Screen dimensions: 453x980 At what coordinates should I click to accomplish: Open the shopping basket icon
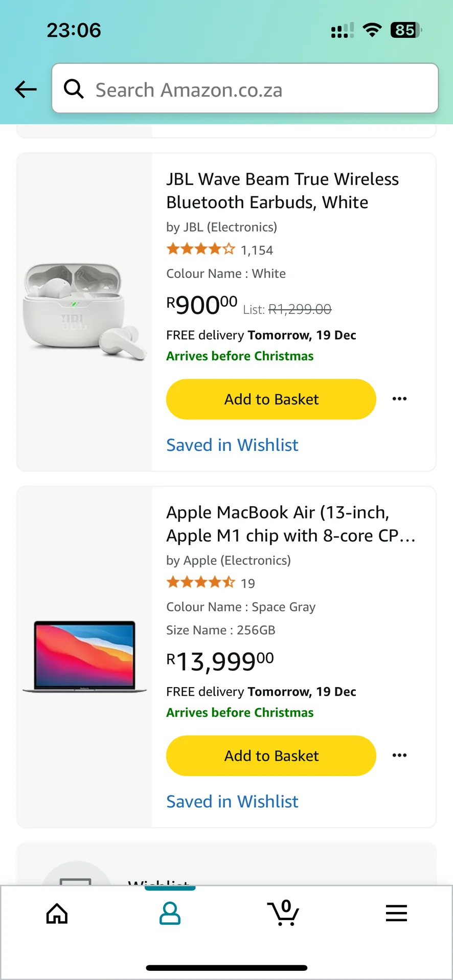[283, 913]
